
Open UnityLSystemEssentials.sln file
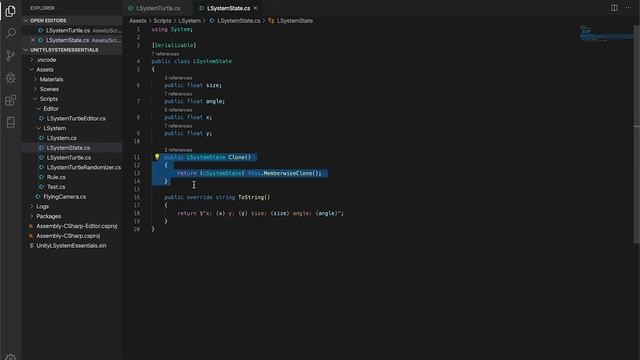coord(71,246)
